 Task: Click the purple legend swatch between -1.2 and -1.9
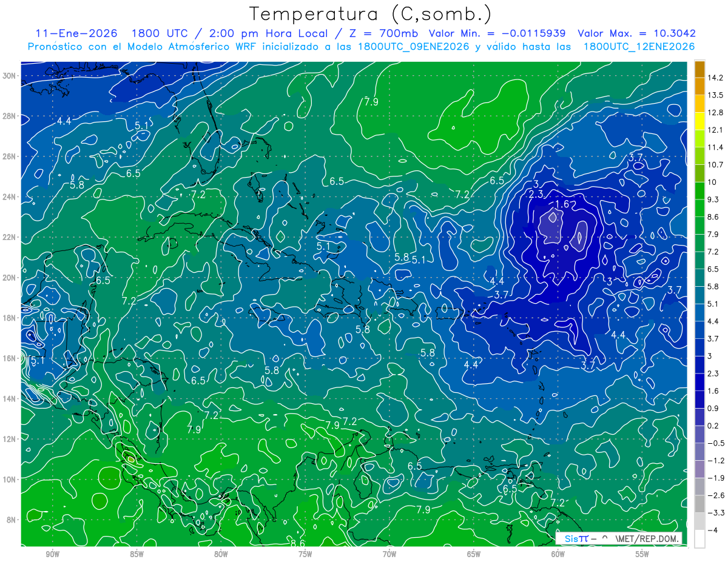pos(699,469)
